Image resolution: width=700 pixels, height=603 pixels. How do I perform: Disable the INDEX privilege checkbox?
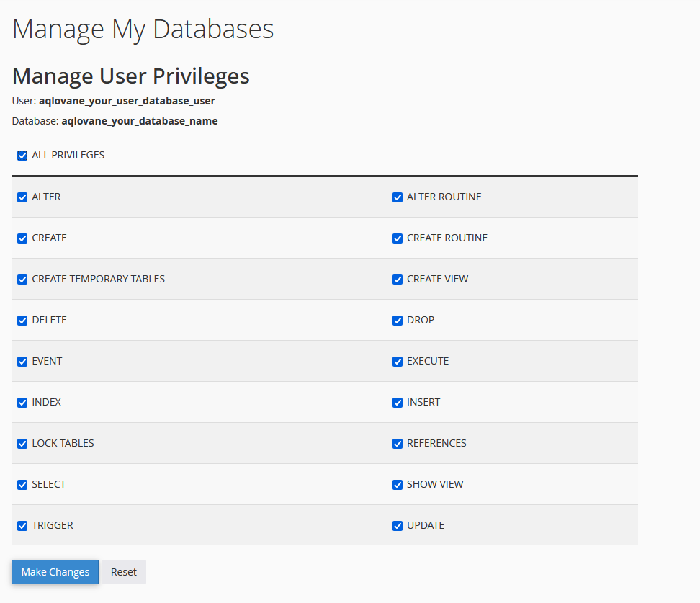[22, 403]
